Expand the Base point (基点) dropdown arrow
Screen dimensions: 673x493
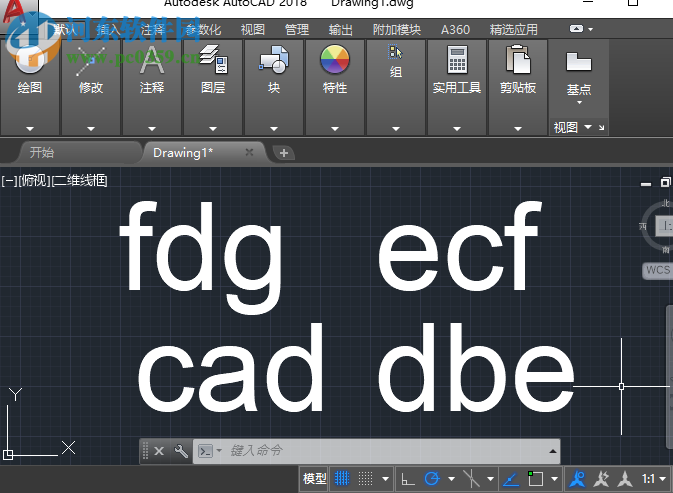[x=579, y=103]
